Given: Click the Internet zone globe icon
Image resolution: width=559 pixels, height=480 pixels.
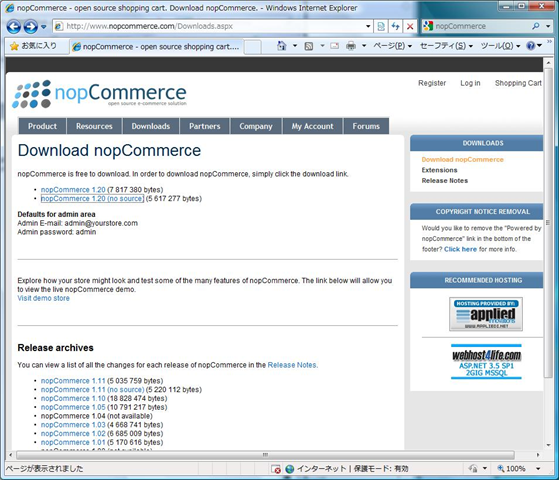Looking at the screenshot, I should point(290,469).
